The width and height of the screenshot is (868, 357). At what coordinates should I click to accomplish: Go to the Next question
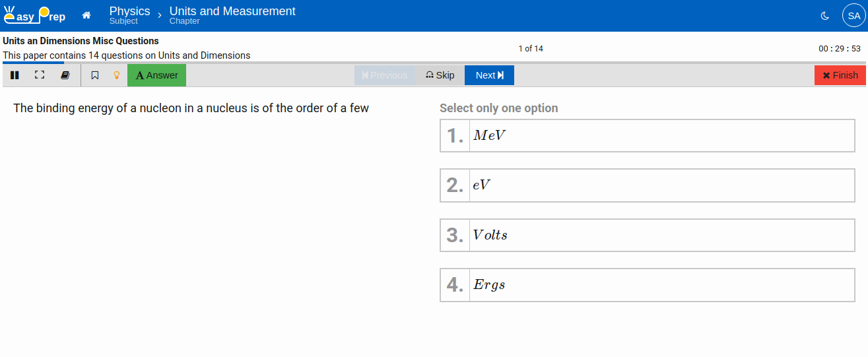(x=489, y=75)
